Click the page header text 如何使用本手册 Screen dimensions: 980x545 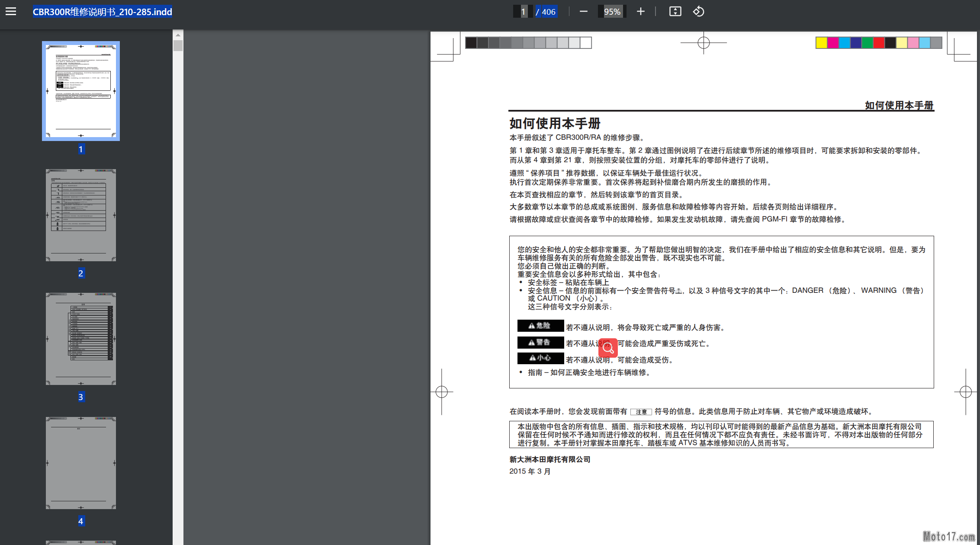[899, 105]
